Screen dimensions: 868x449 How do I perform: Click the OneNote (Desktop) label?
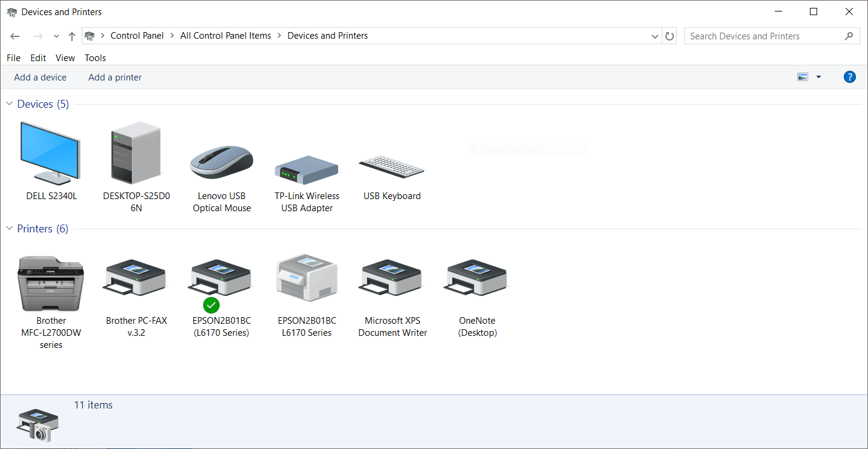pyautogui.click(x=477, y=327)
